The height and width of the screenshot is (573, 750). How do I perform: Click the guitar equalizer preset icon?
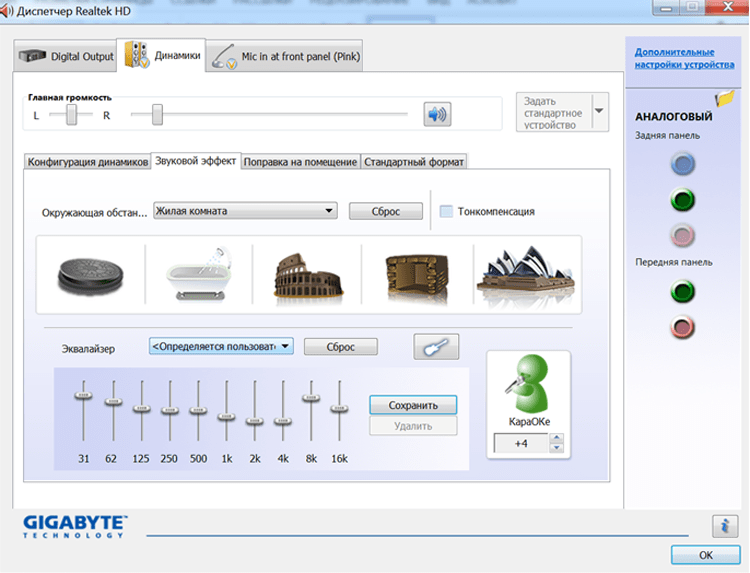click(x=435, y=347)
